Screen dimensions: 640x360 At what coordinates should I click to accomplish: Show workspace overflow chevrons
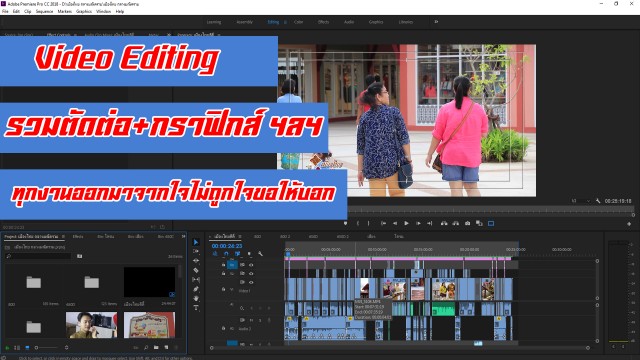coord(436,22)
